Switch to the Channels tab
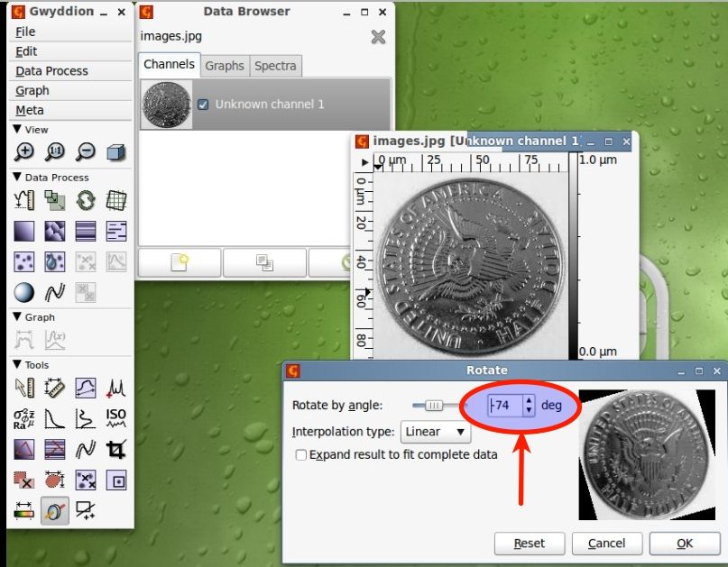The width and height of the screenshot is (728, 567). (169, 65)
